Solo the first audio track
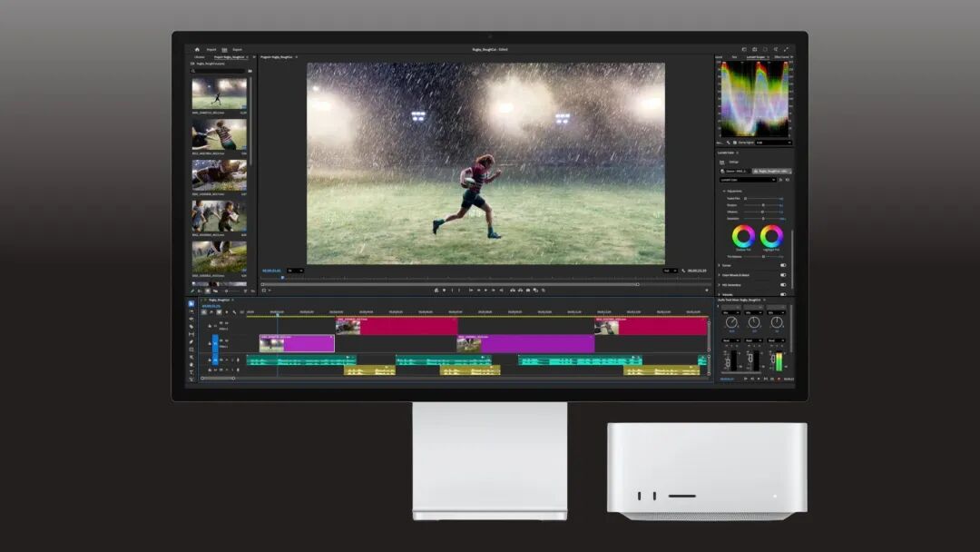This screenshot has width=980, height=552. pyautogui.click(x=232, y=360)
